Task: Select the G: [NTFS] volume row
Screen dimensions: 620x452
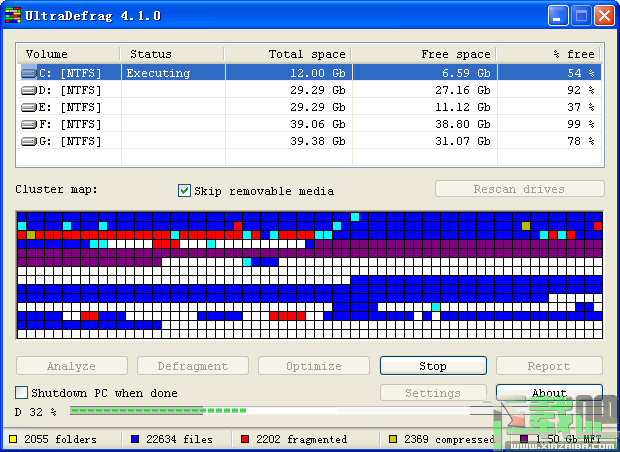Action: point(309,142)
